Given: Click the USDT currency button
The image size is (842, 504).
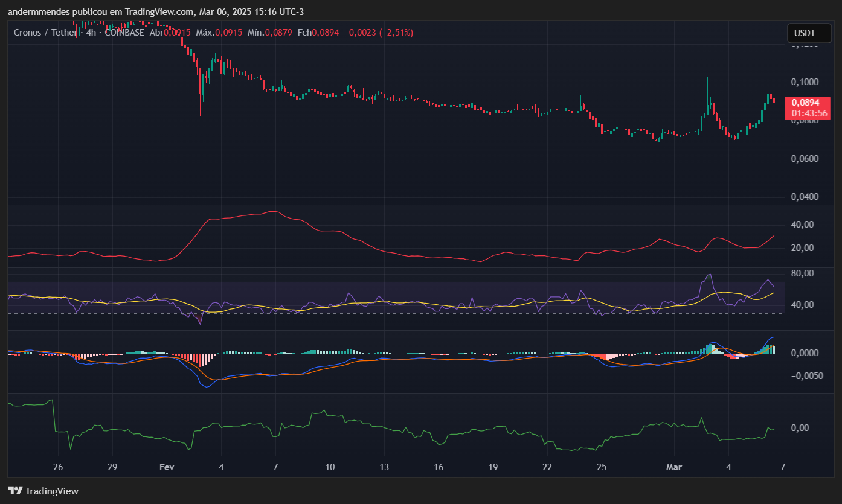Looking at the screenshot, I should click(809, 33).
